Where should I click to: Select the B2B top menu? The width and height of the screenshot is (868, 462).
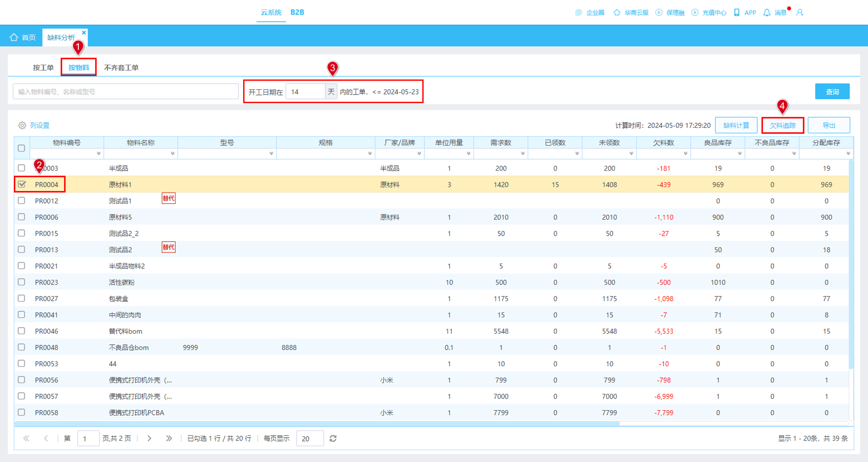[x=297, y=12]
